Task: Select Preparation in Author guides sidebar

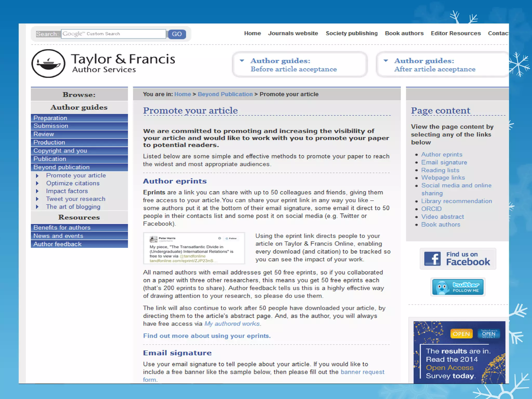Action: point(79,118)
